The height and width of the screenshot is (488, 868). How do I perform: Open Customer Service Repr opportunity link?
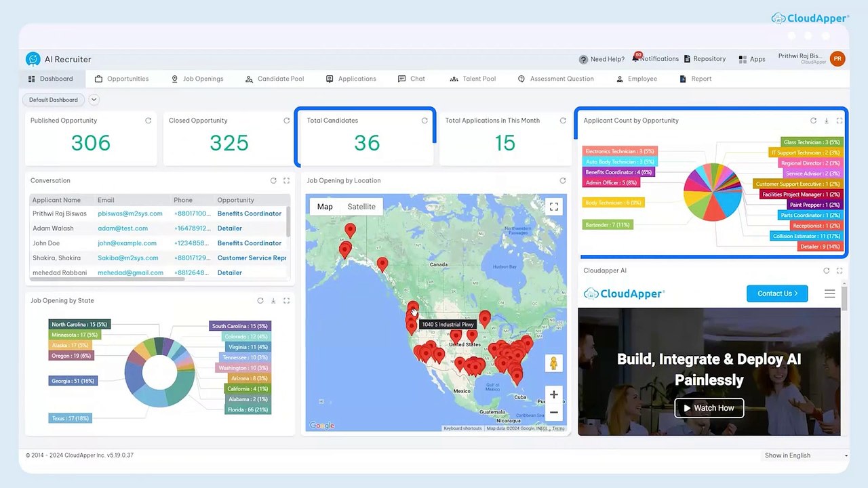(252, 258)
